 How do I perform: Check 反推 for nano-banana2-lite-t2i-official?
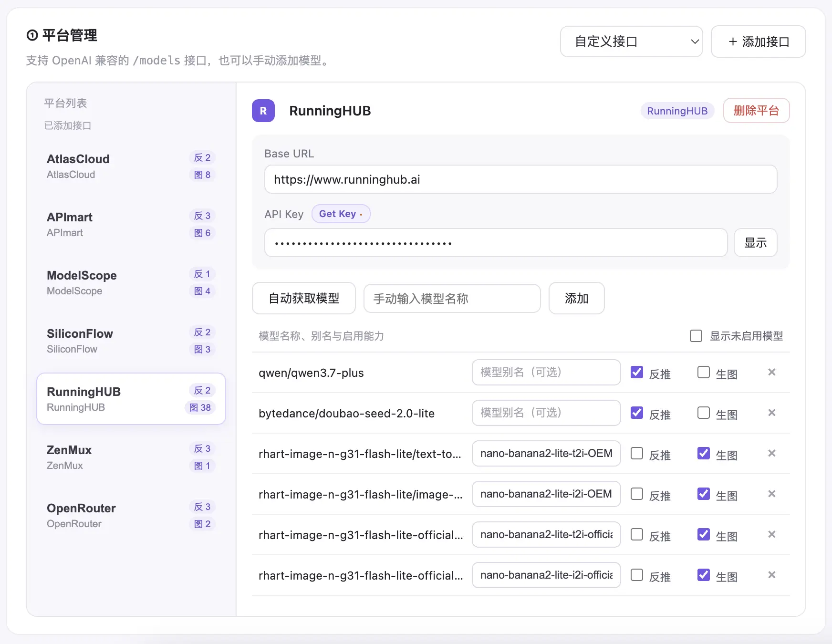click(x=637, y=534)
